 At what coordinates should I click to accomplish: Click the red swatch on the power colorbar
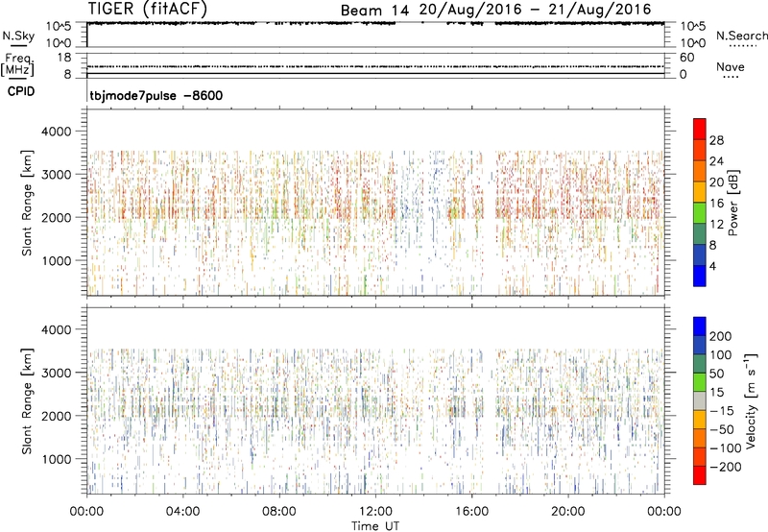pos(700,129)
